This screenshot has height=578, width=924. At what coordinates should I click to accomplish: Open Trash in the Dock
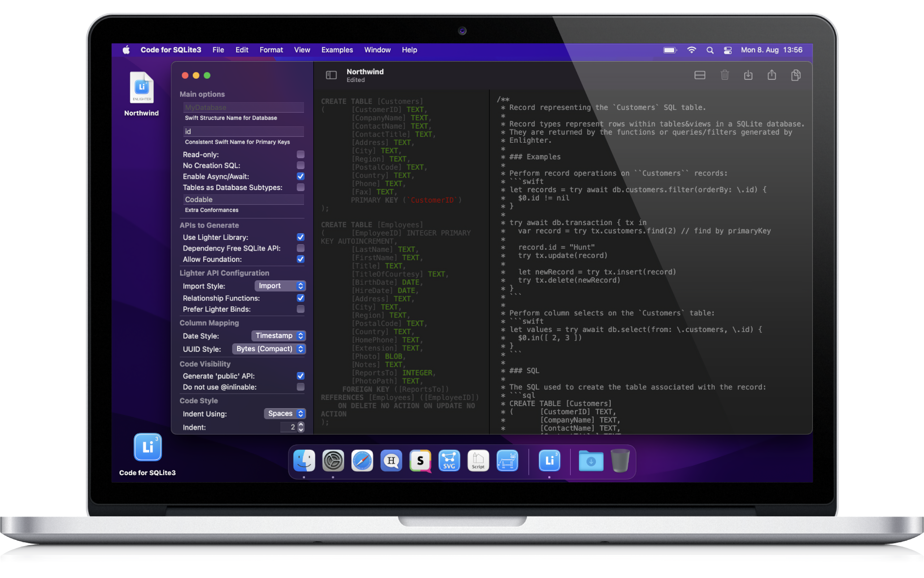click(620, 461)
